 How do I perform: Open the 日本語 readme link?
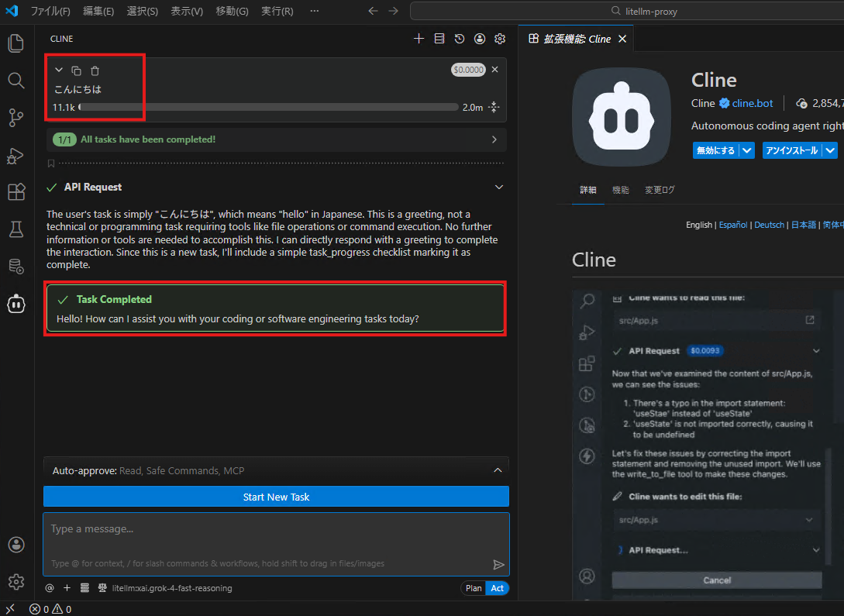coord(804,225)
